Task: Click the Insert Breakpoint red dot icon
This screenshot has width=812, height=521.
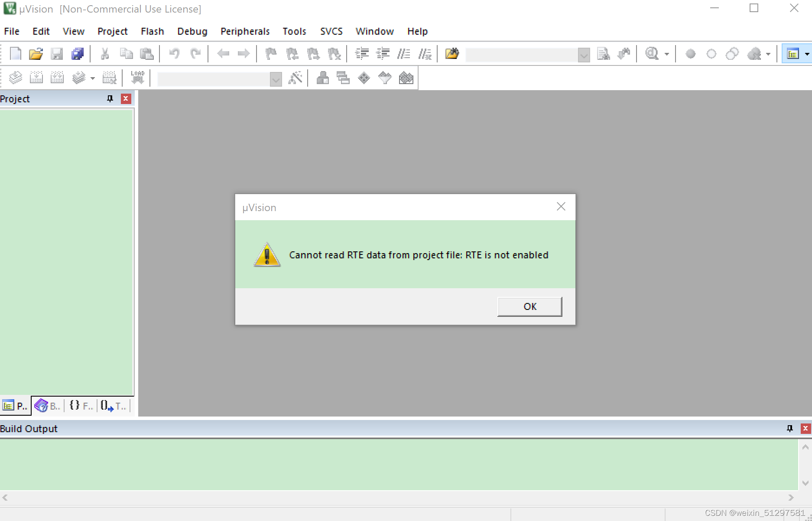Action: [691, 54]
